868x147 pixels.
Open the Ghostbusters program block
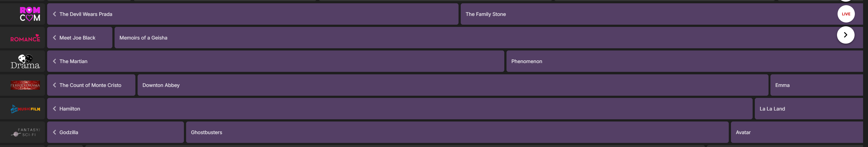pos(457,132)
